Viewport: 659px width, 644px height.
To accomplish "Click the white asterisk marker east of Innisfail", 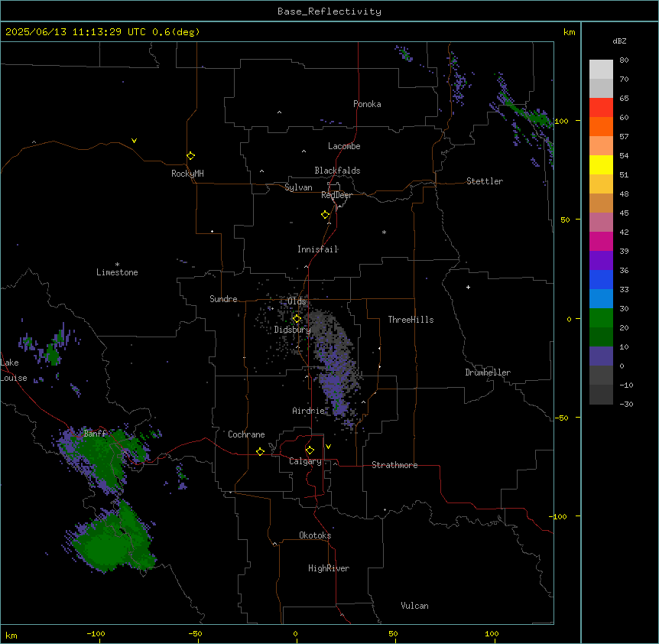I will point(384,232).
